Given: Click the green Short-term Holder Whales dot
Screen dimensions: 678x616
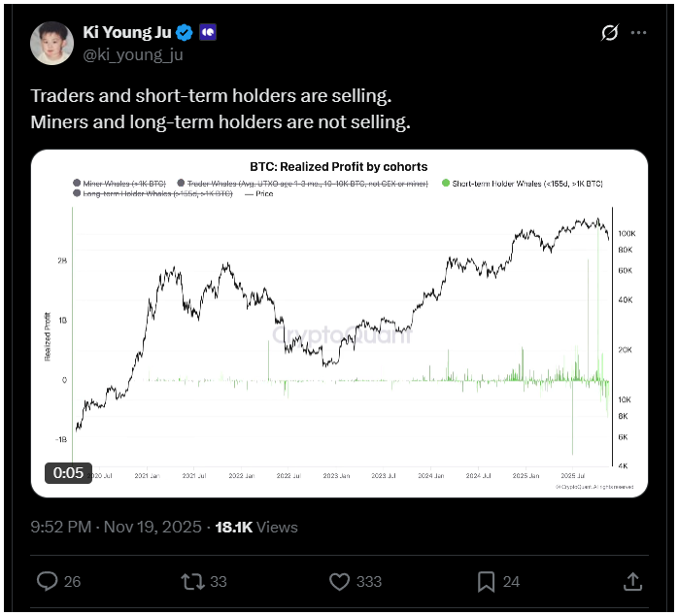Looking at the screenshot, I should pos(446,183).
